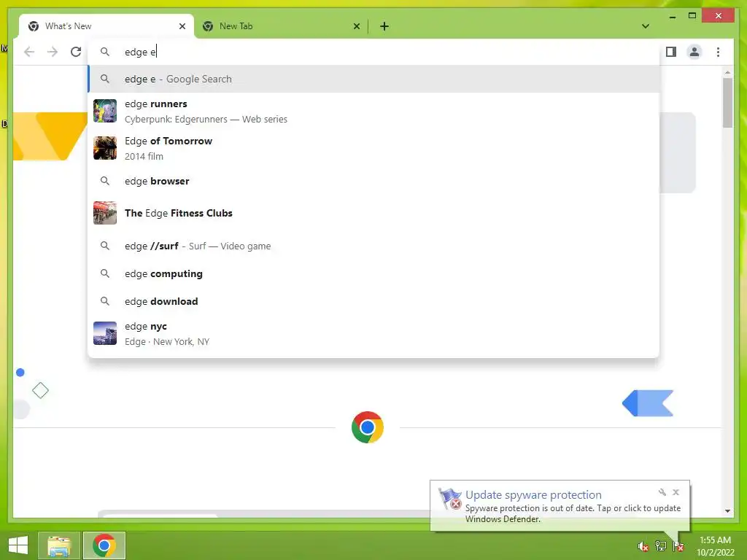Open the Windows Start button
Image resolution: width=747 pixels, height=560 pixels.
pos(18,545)
